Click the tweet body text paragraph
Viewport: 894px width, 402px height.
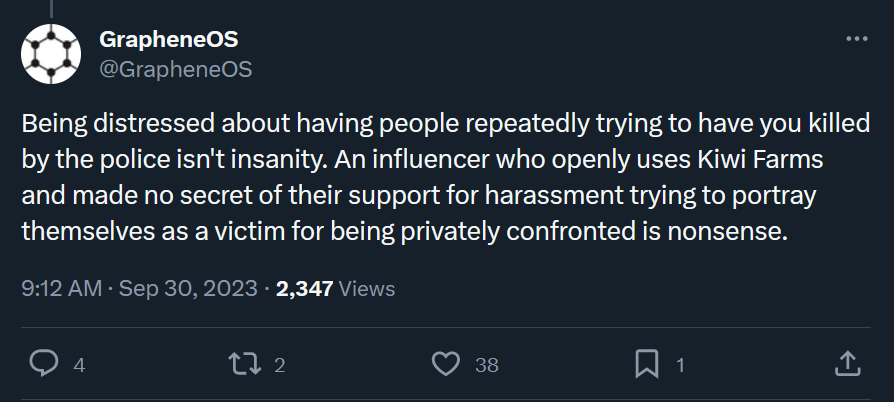[x=446, y=177]
